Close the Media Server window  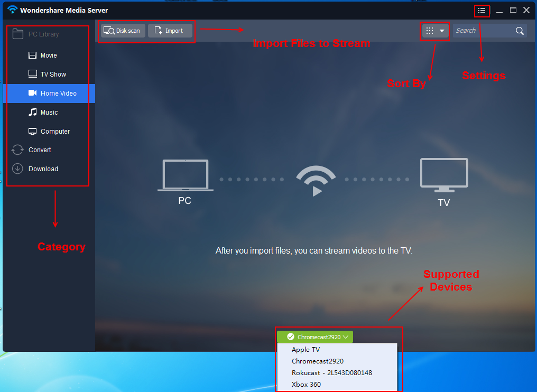pos(526,10)
